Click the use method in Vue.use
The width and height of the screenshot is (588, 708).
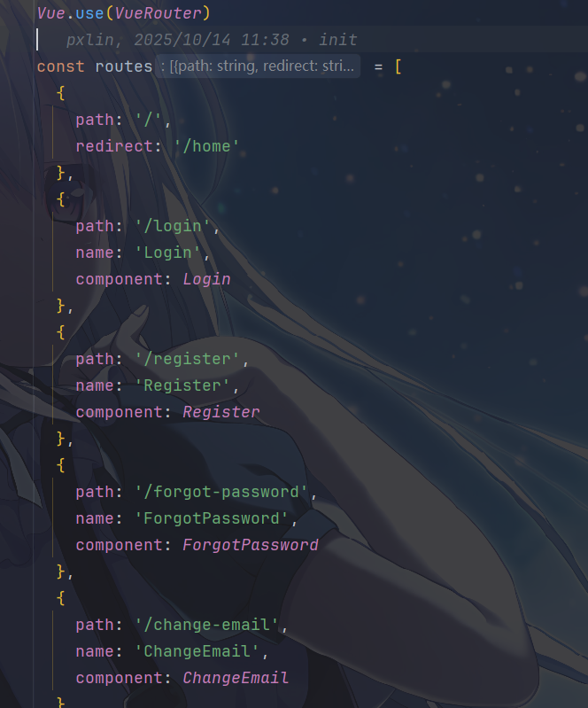click(89, 13)
